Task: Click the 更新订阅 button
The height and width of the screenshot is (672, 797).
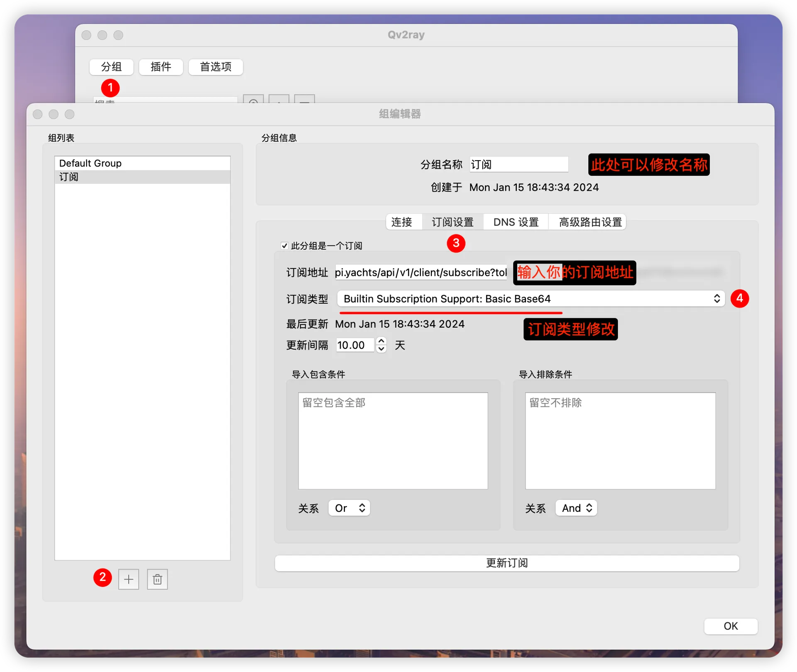Action: 507,563
